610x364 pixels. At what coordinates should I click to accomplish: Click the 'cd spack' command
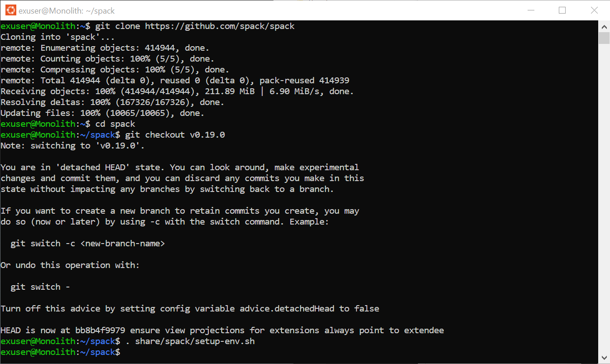(115, 124)
